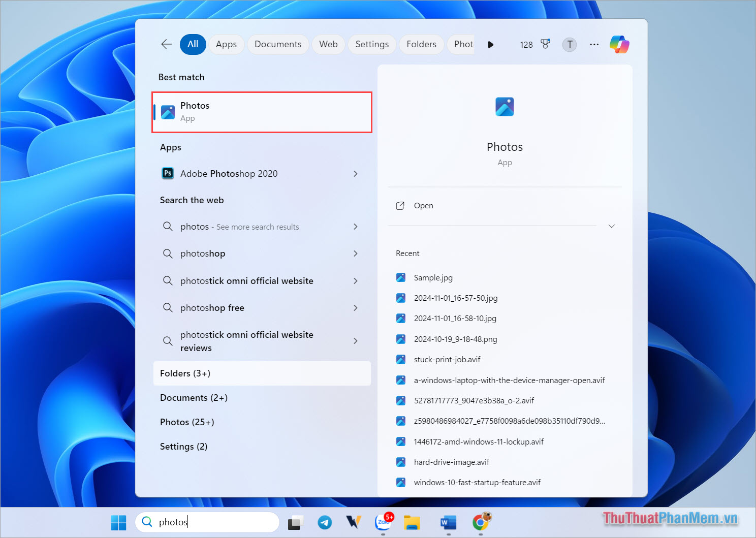The height and width of the screenshot is (538, 756).
Task: Open Copilot from the search window
Action: pos(619,44)
